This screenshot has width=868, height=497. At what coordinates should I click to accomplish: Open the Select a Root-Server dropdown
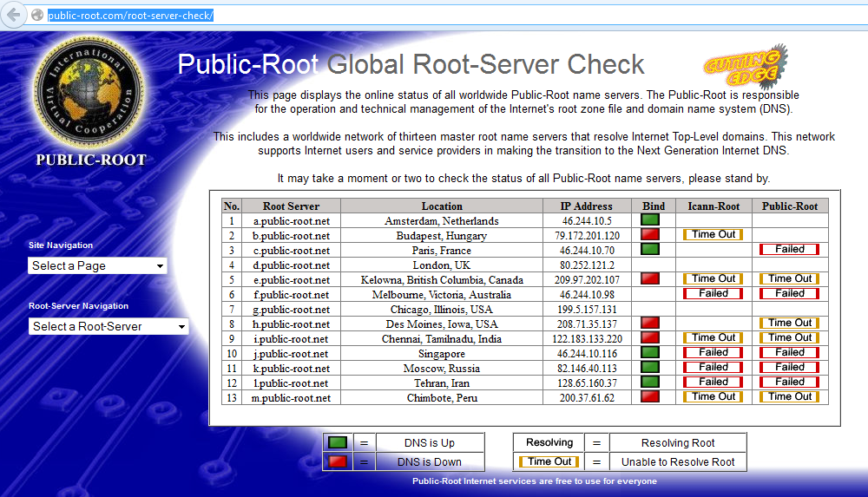pyautogui.click(x=108, y=326)
